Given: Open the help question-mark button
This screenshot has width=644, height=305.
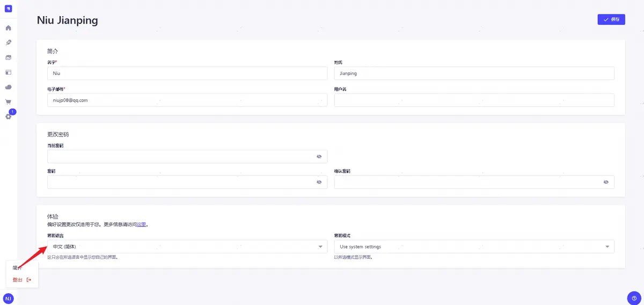Looking at the screenshot, I should [x=634, y=298].
